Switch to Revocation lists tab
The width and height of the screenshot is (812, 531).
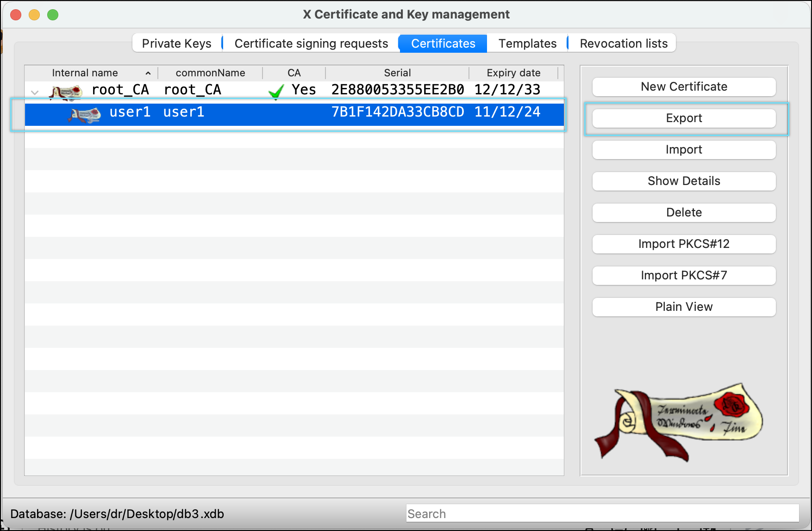pyautogui.click(x=623, y=43)
